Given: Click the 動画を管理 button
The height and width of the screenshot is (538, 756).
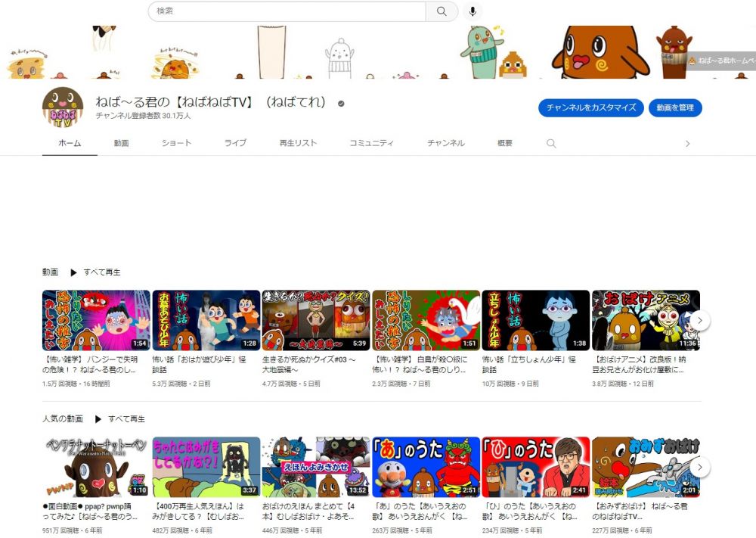Looking at the screenshot, I should point(675,107).
